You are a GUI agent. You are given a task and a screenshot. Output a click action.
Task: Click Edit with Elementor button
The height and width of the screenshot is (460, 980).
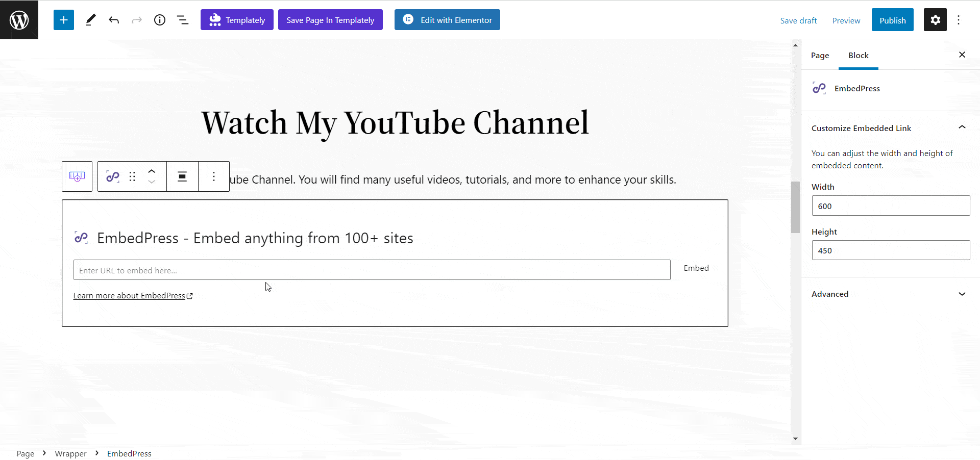(x=447, y=20)
